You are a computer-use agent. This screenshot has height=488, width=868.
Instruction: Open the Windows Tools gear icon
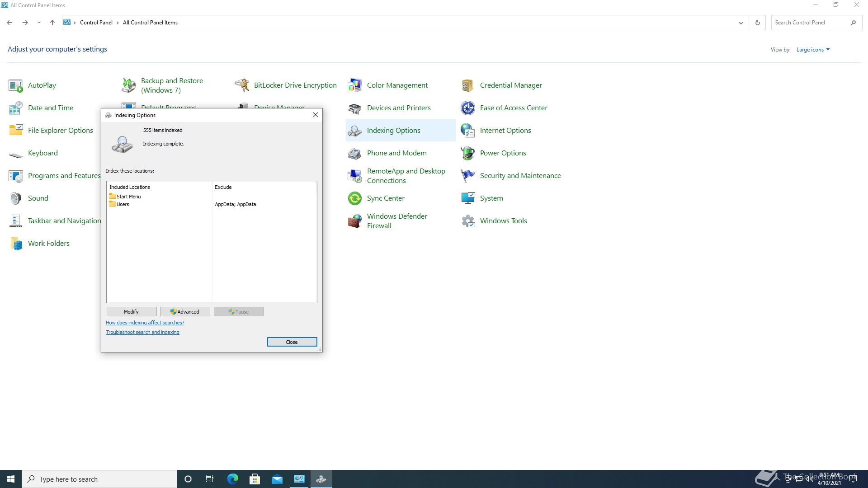(467, 221)
